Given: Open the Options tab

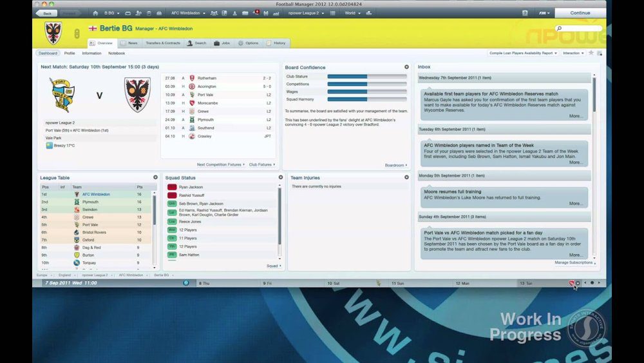Looking at the screenshot, I should [248, 43].
